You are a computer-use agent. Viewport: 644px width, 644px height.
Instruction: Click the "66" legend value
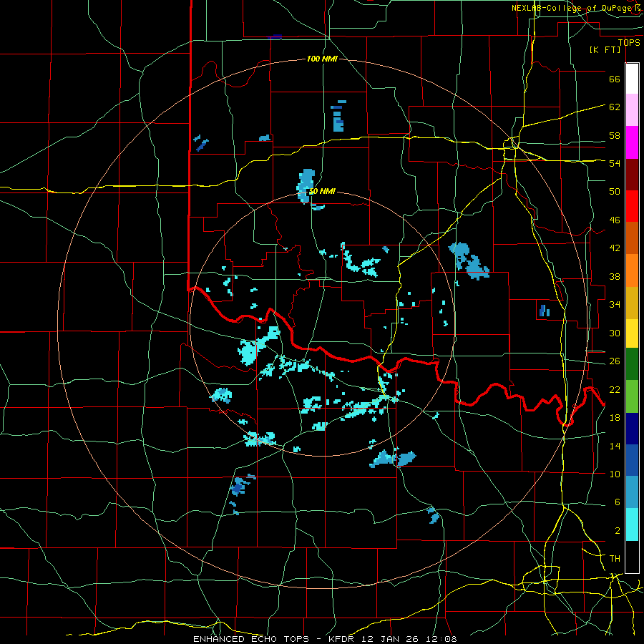[x=615, y=79]
